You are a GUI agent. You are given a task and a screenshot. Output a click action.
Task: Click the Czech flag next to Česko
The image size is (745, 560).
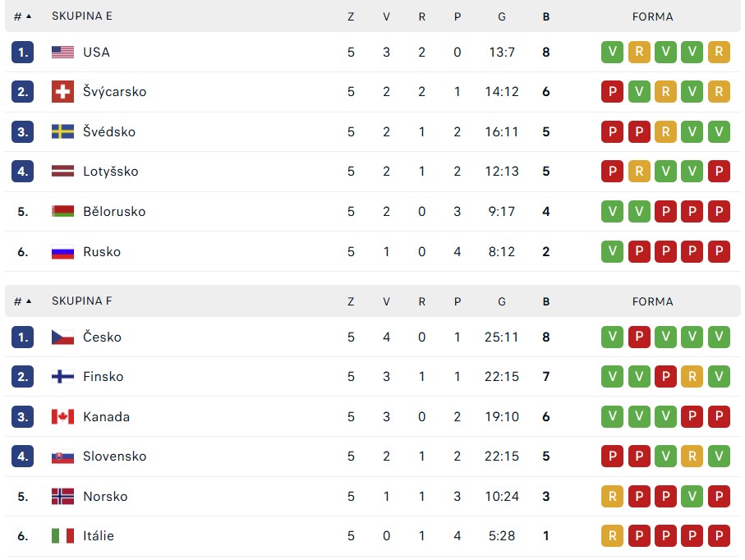tap(62, 337)
